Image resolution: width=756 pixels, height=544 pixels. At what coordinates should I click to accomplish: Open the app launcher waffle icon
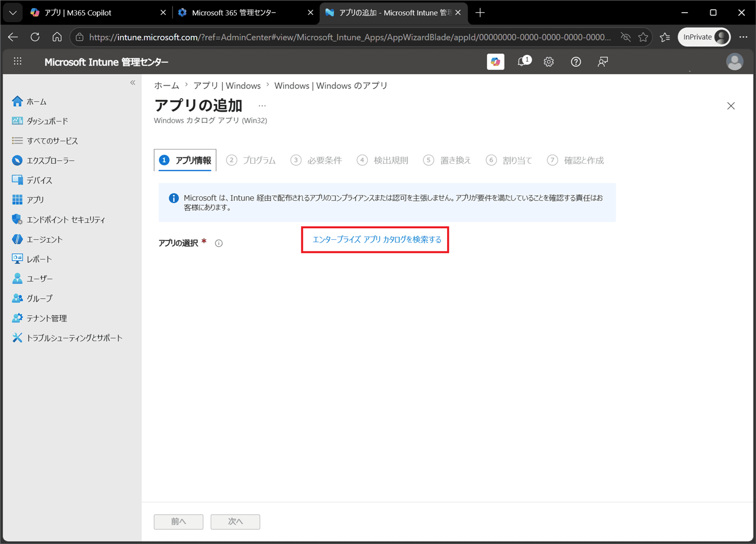click(18, 61)
